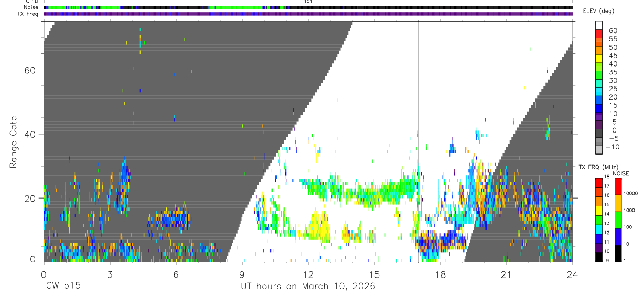This screenshot has width=644, height=297.
Task: Click the '13' label on TX FRQ scale
Action: pyautogui.click(x=607, y=224)
